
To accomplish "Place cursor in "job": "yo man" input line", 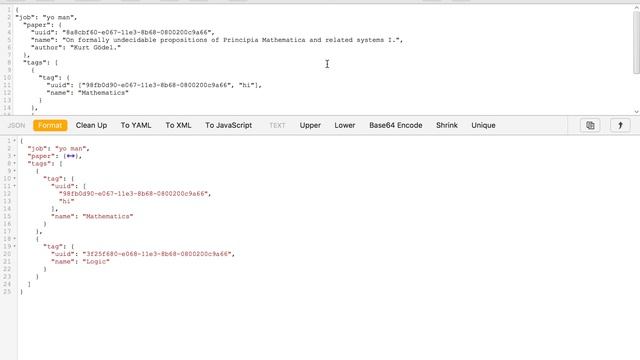I will click(x=46, y=17).
